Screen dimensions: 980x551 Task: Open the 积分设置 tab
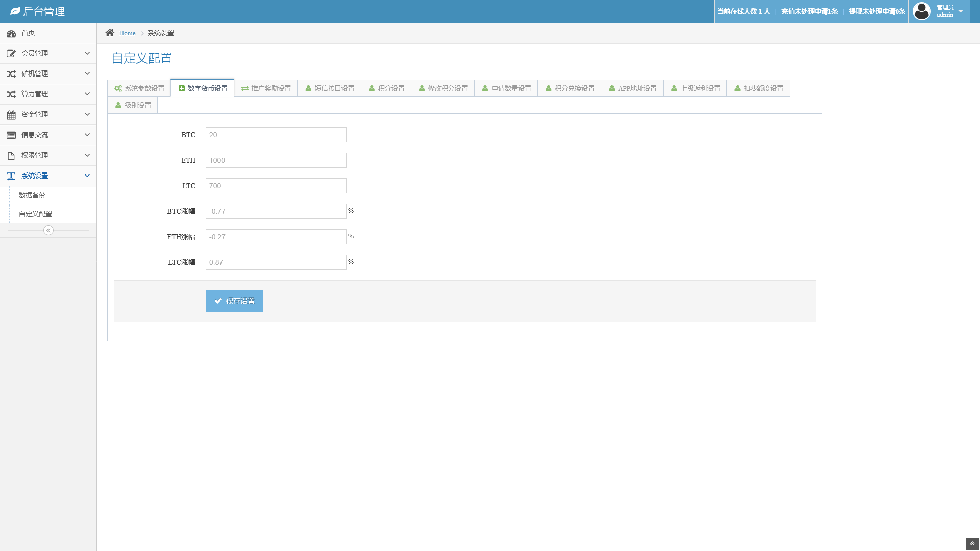coord(386,88)
